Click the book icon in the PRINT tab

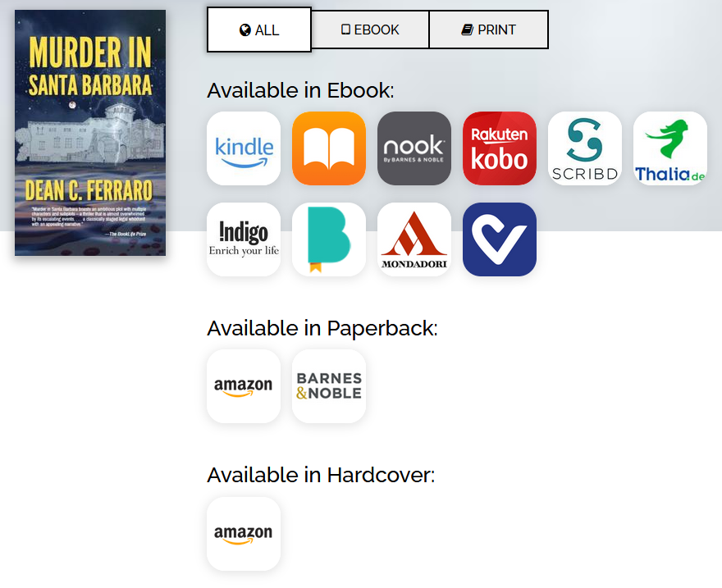point(468,30)
